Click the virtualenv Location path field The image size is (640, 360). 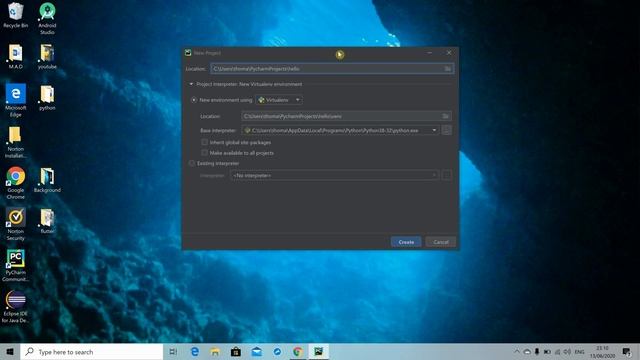346,116
